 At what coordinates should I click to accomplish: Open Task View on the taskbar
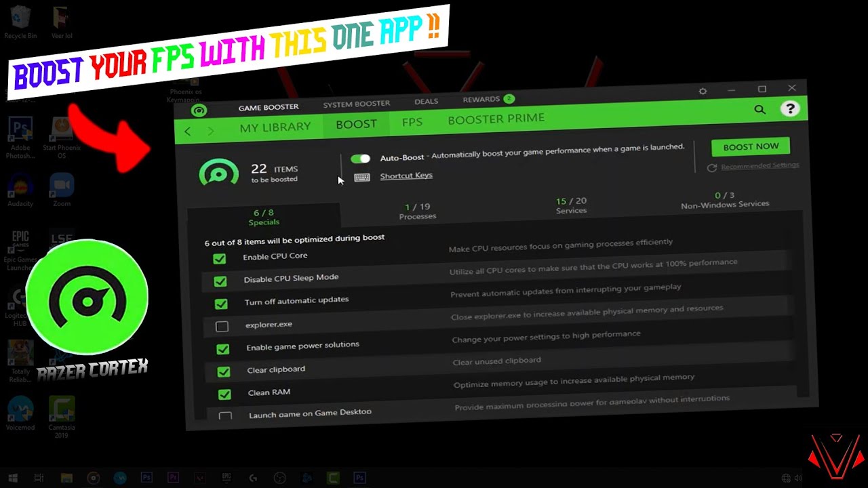point(39,478)
